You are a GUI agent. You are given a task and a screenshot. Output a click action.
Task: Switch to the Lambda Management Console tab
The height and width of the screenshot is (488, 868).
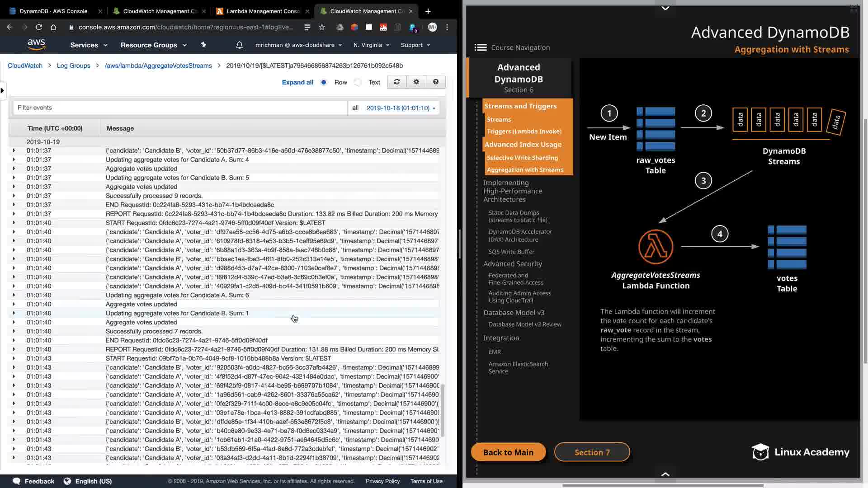click(263, 11)
